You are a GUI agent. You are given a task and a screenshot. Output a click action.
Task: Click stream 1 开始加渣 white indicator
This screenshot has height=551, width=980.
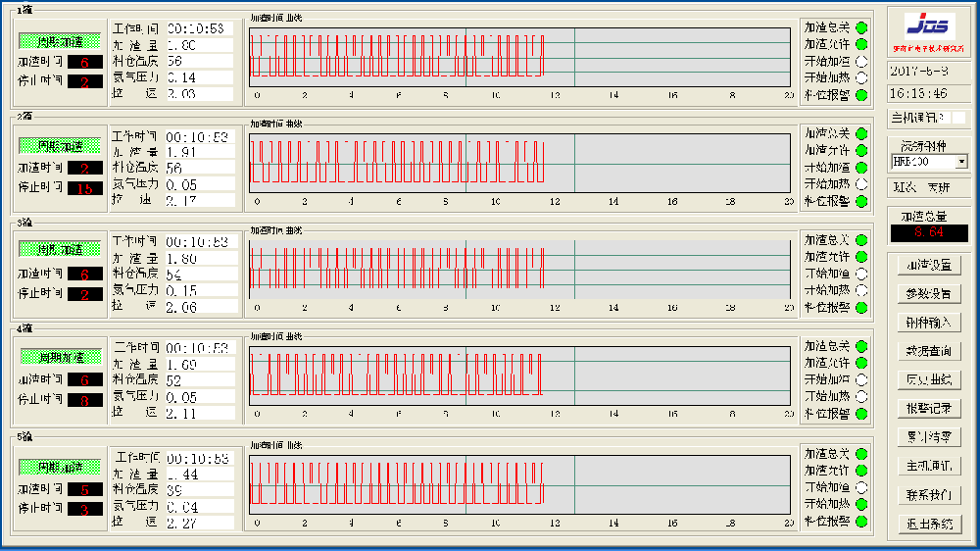click(x=861, y=62)
